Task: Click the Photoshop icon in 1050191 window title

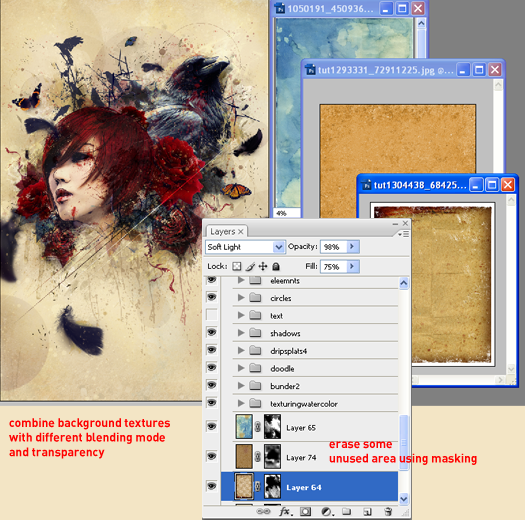Action: pos(280,8)
